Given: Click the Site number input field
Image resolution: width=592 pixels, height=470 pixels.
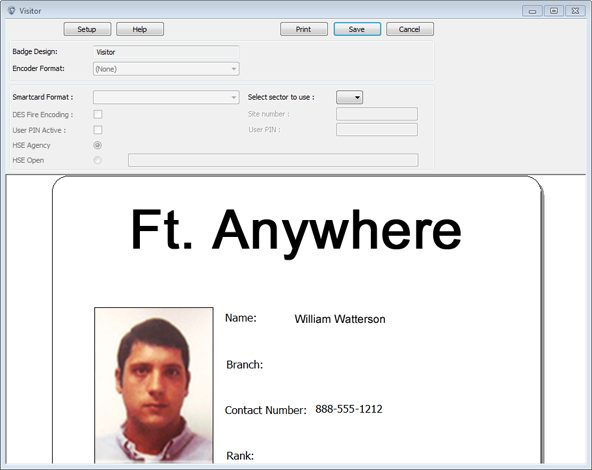Looking at the screenshot, I should [377, 114].
